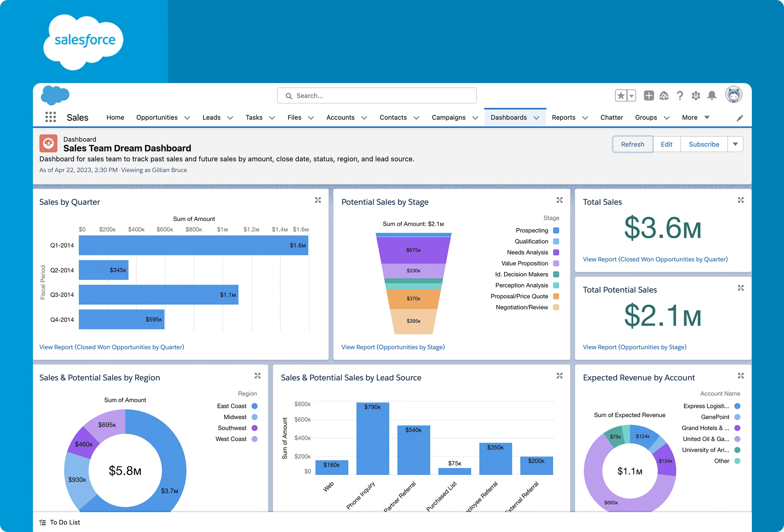Switch to the Opportunities tab

click(157, 118)
